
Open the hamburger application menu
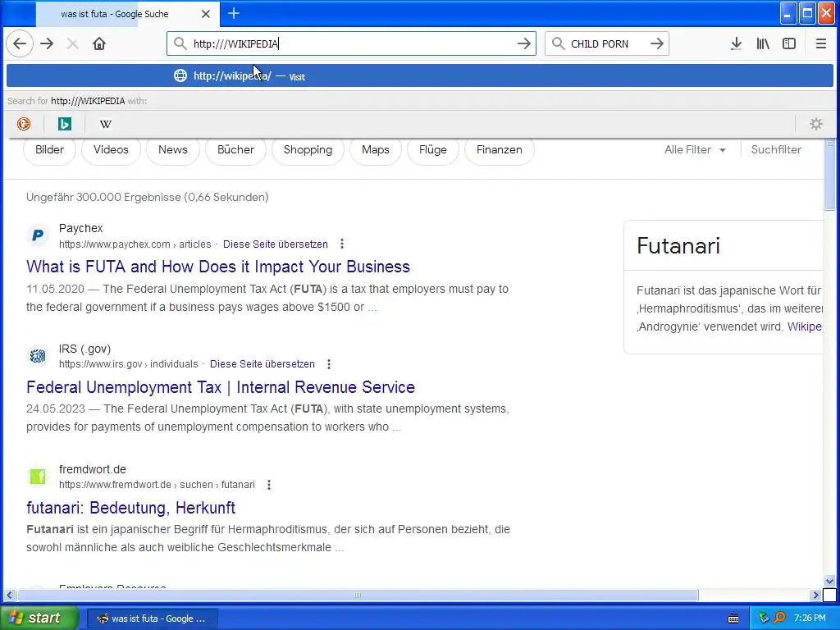pyautogui.click(x=820, y=44)
